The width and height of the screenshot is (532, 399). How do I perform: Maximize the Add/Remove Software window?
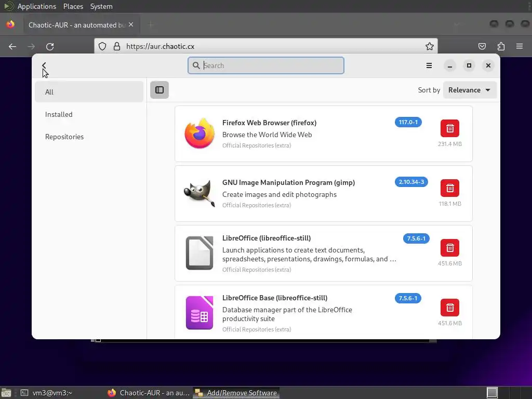point(469,65)
